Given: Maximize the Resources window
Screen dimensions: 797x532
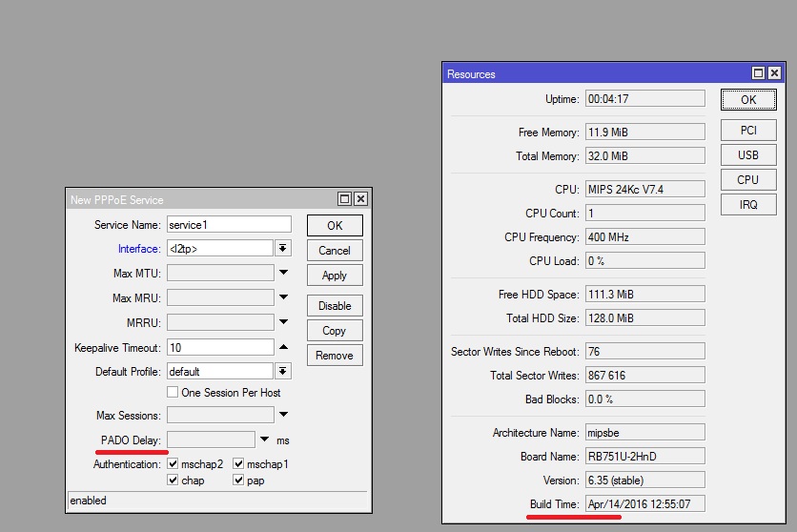Looking at the screenshot, I should pos(759,73).
